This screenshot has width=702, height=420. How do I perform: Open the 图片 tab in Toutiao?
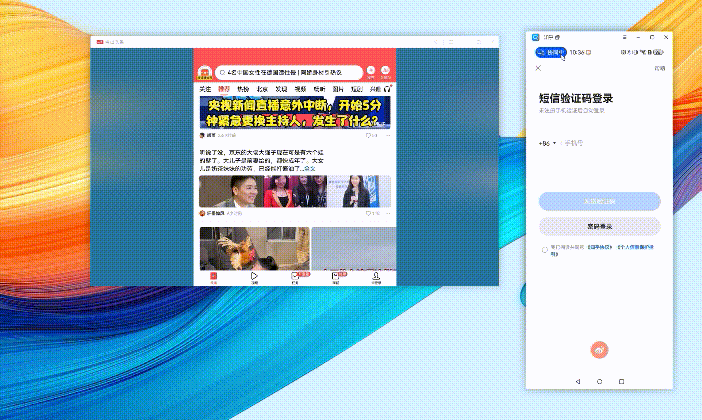tap(338, 89)
